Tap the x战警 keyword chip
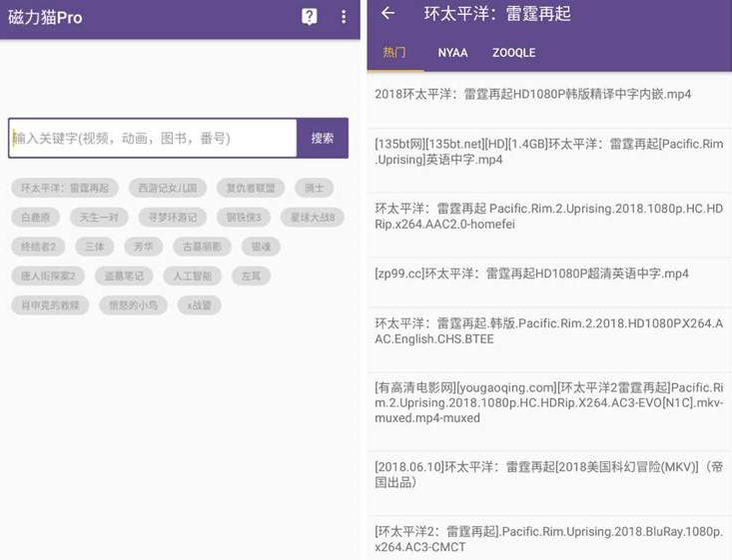732x560 pixels. [x=200, y=305]
